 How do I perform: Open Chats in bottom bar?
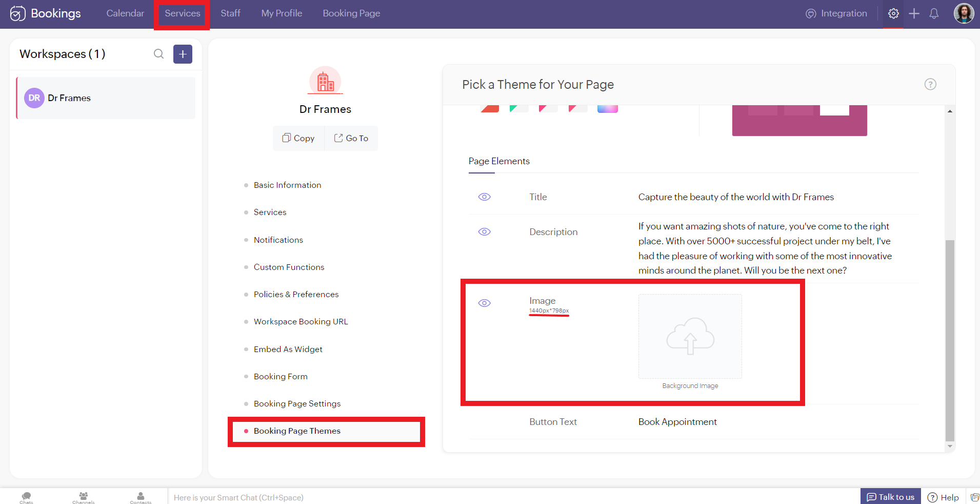pyautogui.click(x=27, y=497)
